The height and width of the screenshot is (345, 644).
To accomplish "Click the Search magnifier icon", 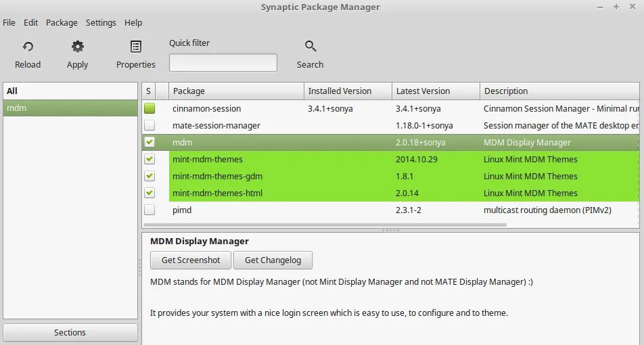I will point(310,46).
